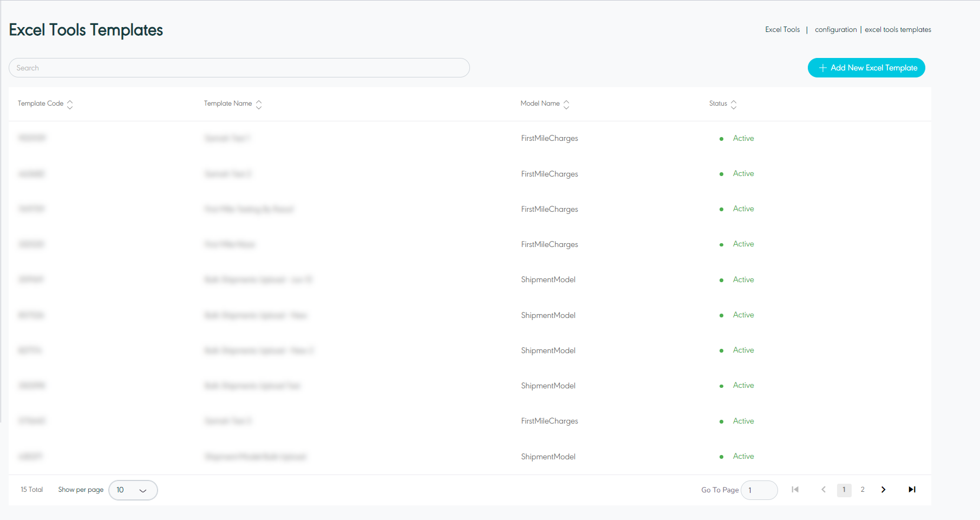Click the configuration breadcrumb link
The width and height of the screenshot is (980, 520).
[835, 30]
